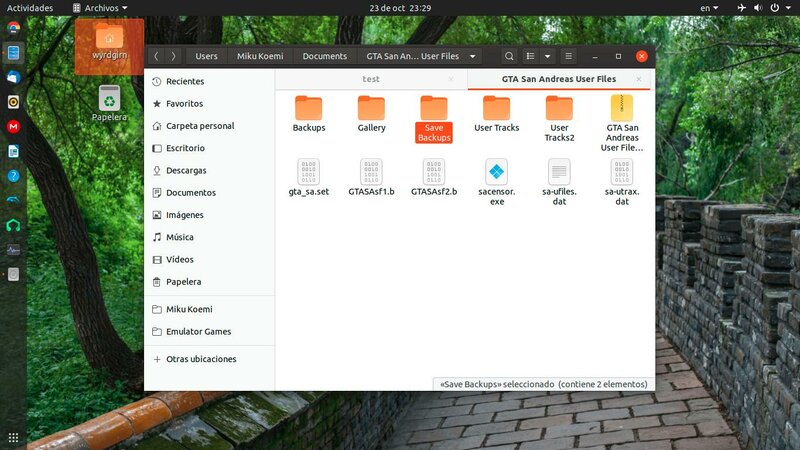Open the Gallery folder
The width and height of the screenshot is (800, 450).
(x=371, y=108)
